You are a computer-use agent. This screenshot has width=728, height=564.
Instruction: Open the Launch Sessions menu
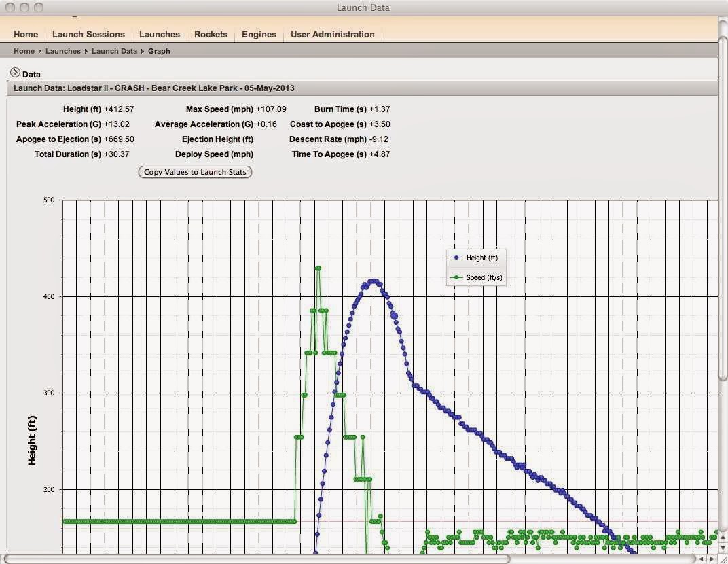[88, 35]
